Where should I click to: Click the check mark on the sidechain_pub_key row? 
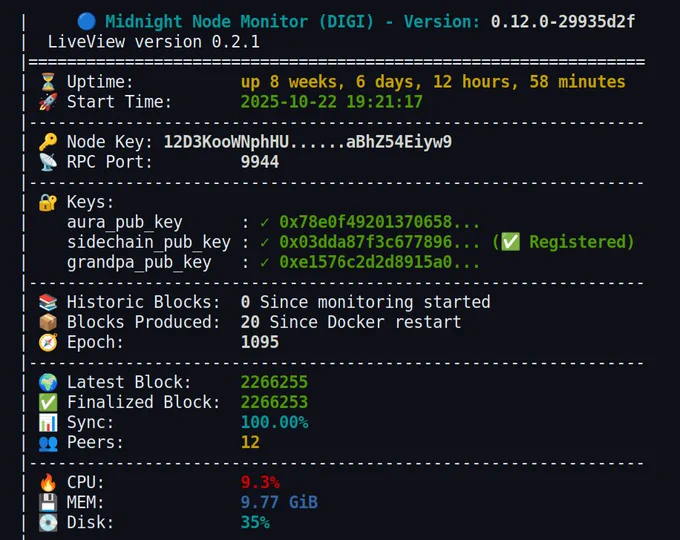[x=265, y=242]
